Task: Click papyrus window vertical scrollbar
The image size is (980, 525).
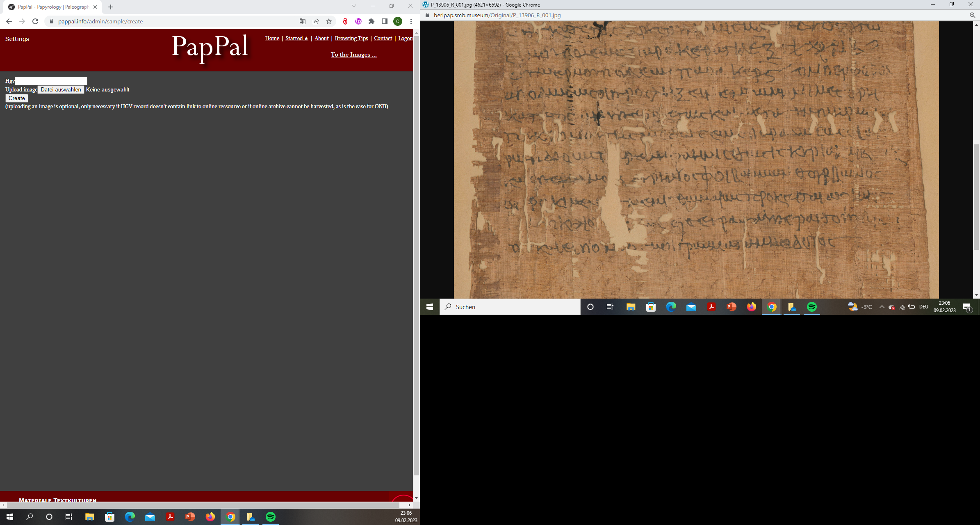Action: pos(976,197)
